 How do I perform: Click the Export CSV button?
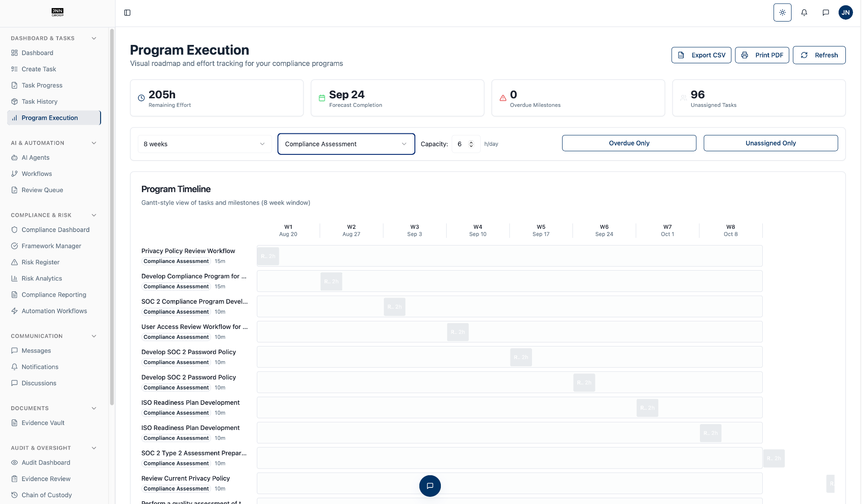[x=701, y=55]
